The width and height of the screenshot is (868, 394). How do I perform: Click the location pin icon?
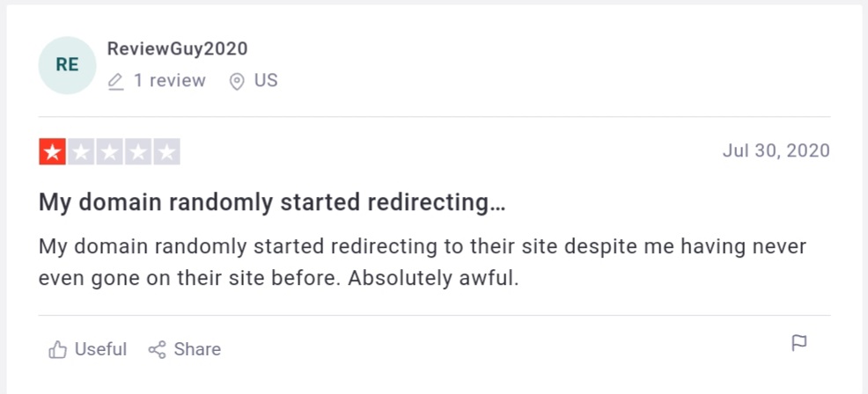[236, 82]
